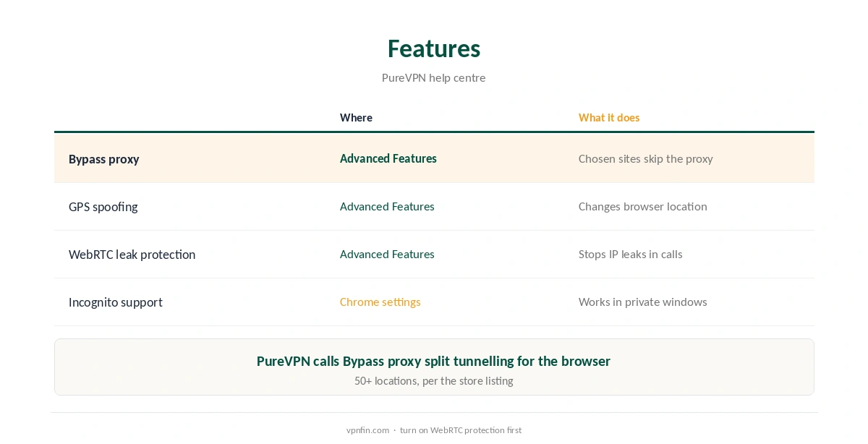Click the split tunnelling callout headline

pyautogui.click(x=434, y=361)
